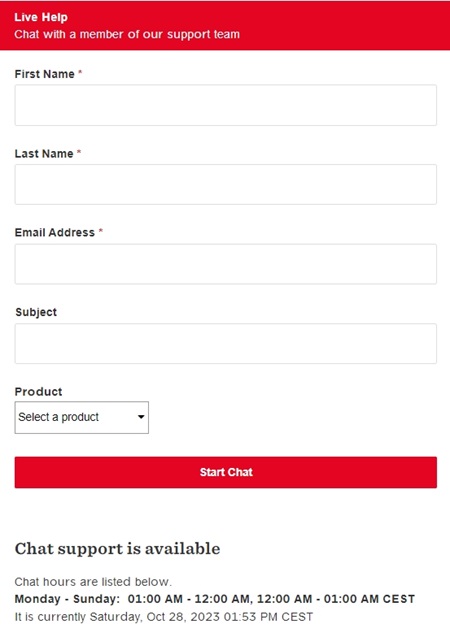Click the Product label above dropdown
Screen dimensions: 450x637
coord(39,392)
